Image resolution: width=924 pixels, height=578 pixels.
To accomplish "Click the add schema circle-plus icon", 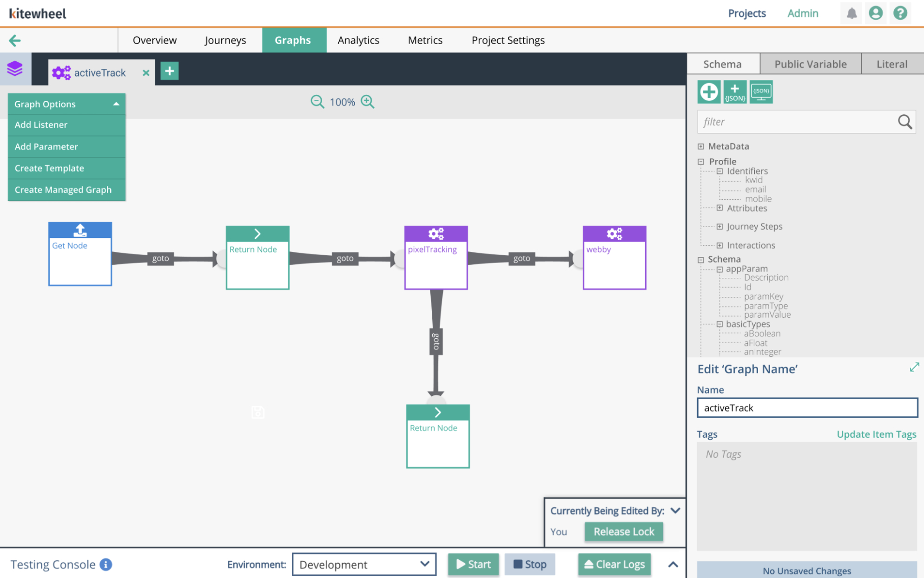I will [709, 92].
